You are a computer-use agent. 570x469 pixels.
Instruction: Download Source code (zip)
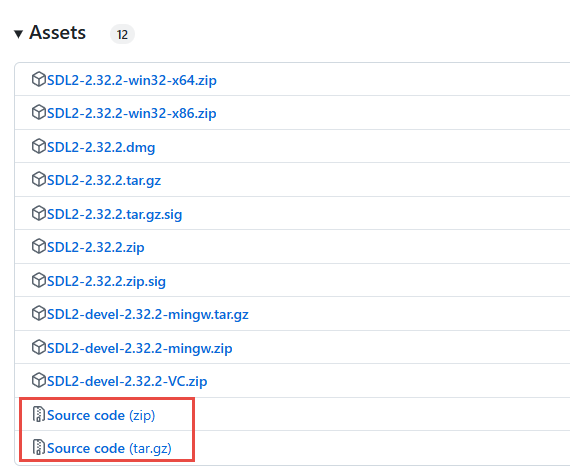pos(101,415)
